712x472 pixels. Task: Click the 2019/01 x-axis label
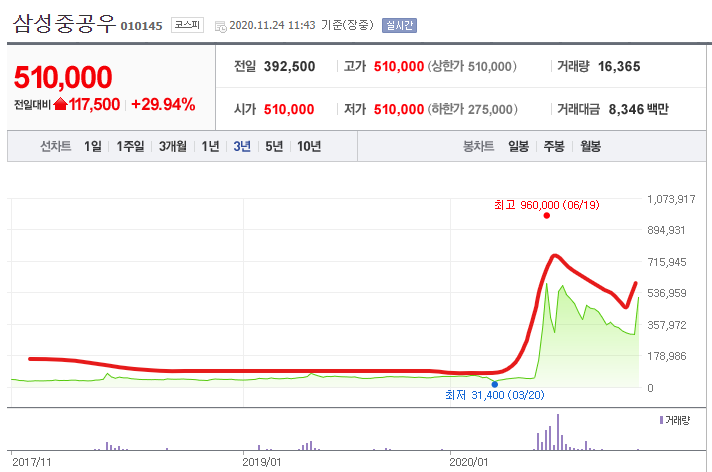pyautogui.click(x=262, y=462)
